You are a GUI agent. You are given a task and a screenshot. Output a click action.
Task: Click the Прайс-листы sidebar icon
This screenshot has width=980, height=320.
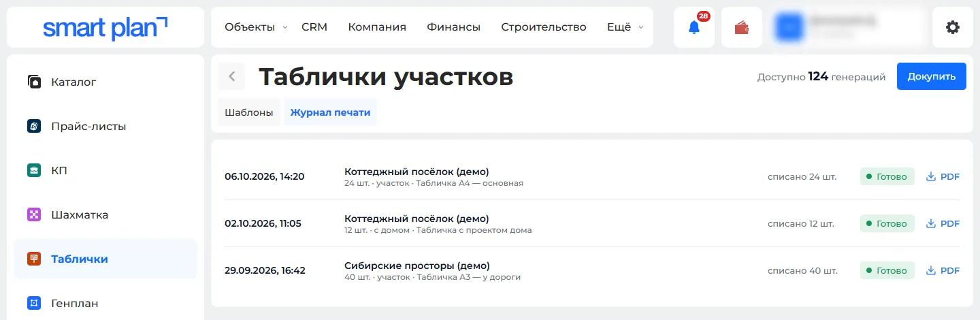tap(35, 126)
